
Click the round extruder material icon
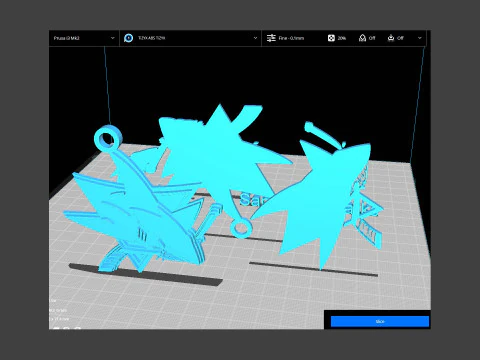[128, 38]
